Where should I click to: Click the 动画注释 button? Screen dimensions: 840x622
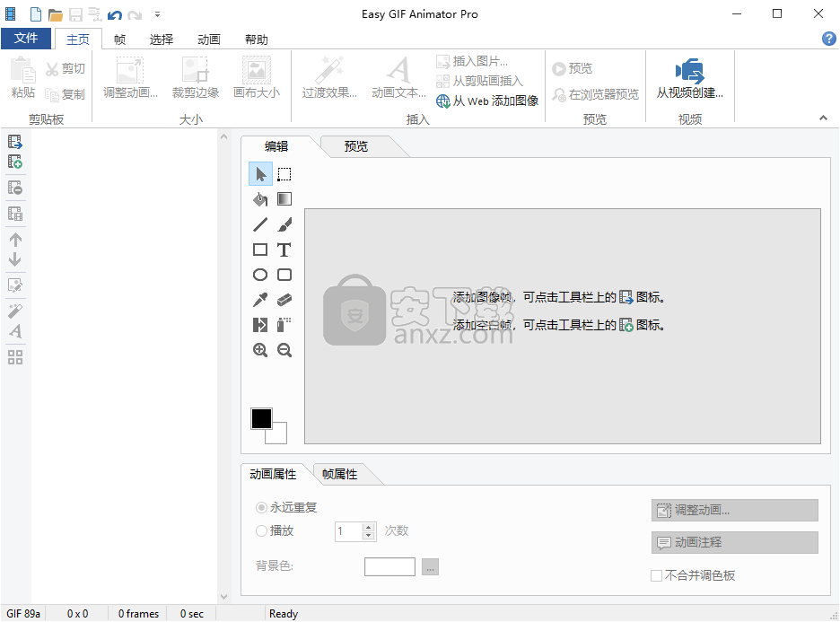coord(734,542)
